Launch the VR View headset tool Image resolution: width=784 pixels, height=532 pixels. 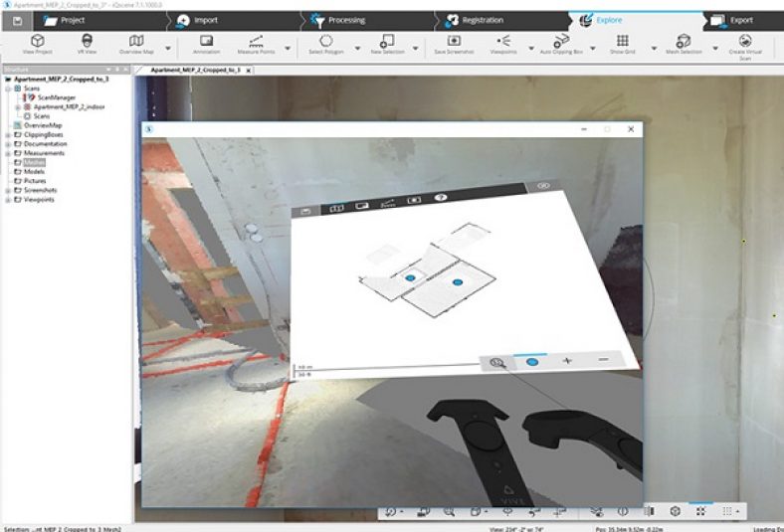click(x=87, y=44)
